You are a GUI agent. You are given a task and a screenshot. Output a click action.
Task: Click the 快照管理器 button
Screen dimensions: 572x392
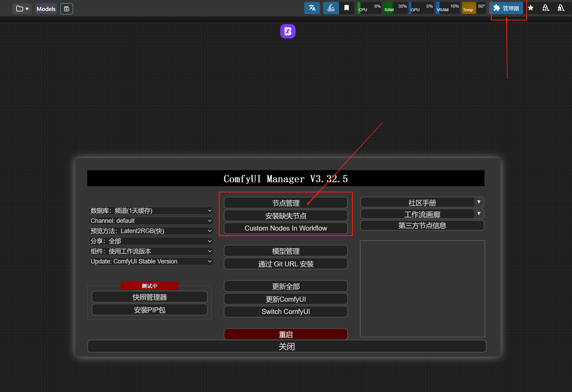150,297
